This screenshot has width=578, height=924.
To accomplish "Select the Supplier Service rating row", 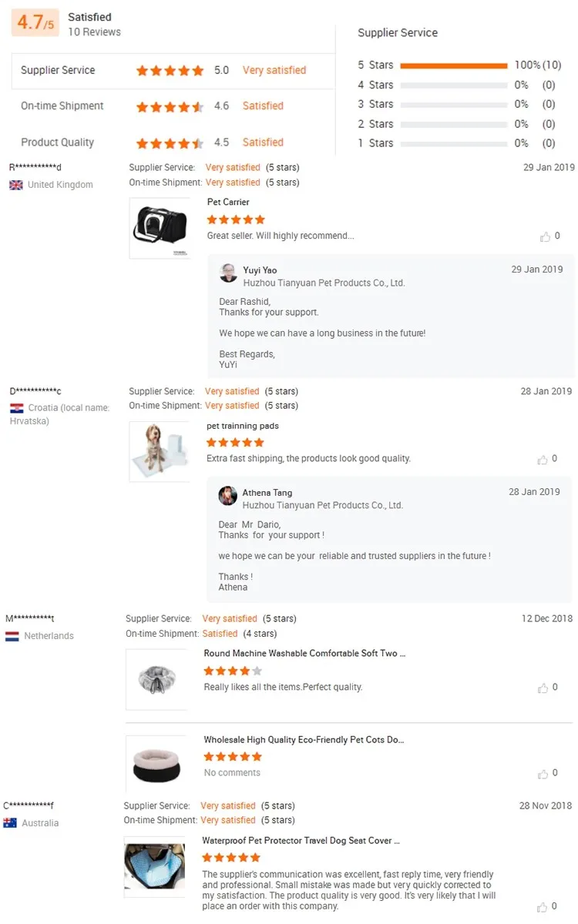I will [x=173, y=71].
